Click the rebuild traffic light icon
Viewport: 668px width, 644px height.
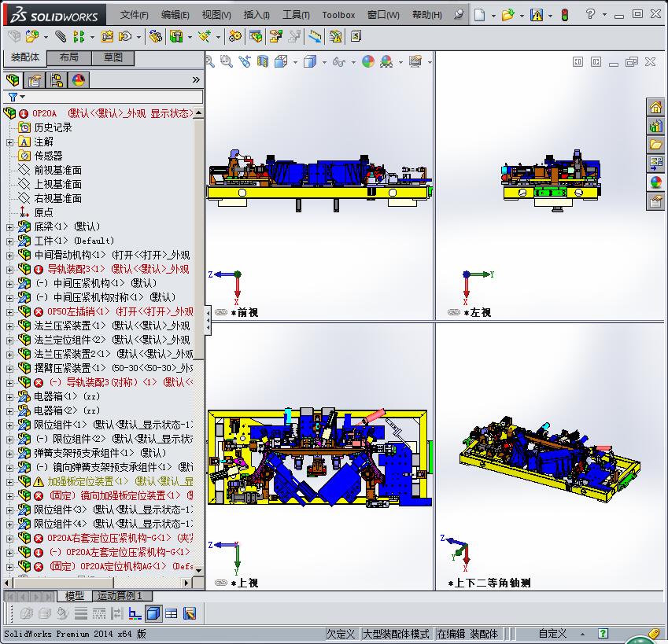tap(565, 15)
